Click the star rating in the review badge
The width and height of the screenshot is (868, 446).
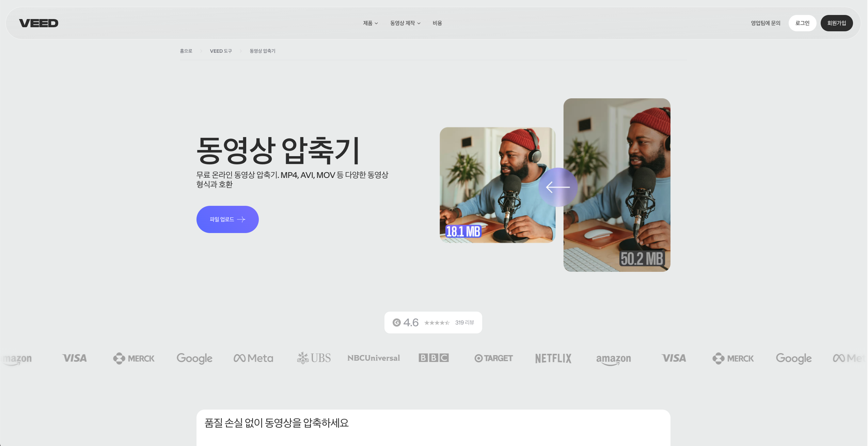tap(437, 323)
